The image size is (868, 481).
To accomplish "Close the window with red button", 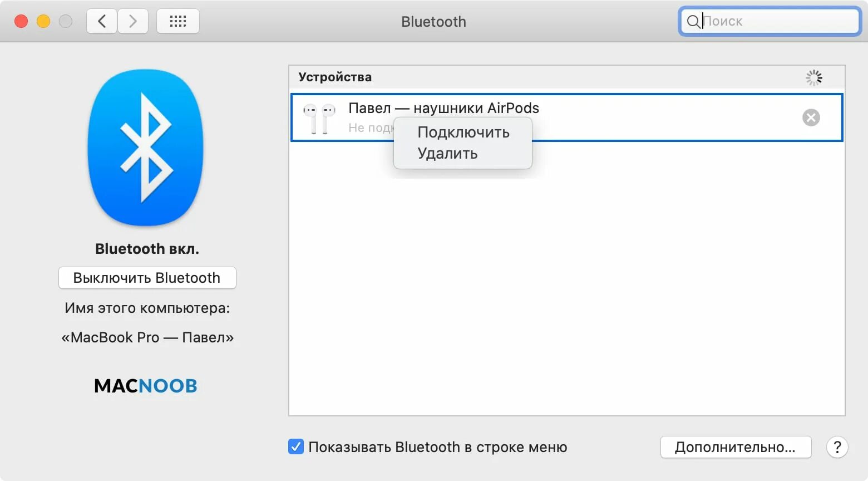I will [21, 21].
